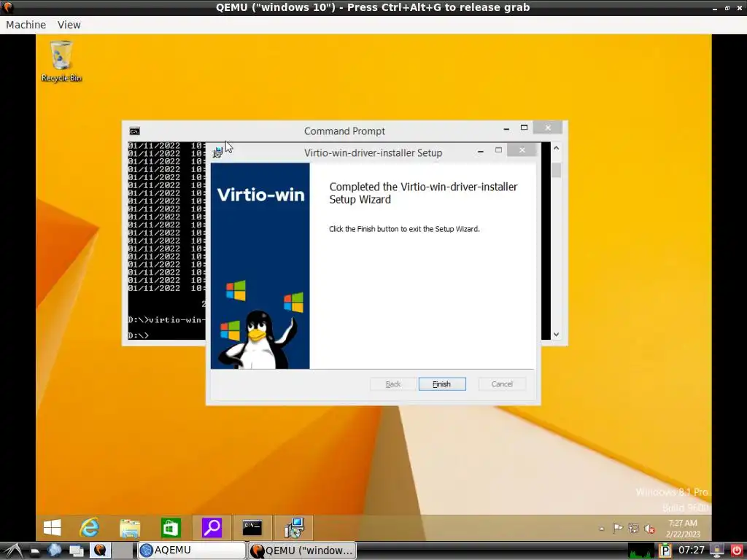747x560 pixels.
Task: Open the clipboard manager P icon
Action: click(x=665, y=551)
